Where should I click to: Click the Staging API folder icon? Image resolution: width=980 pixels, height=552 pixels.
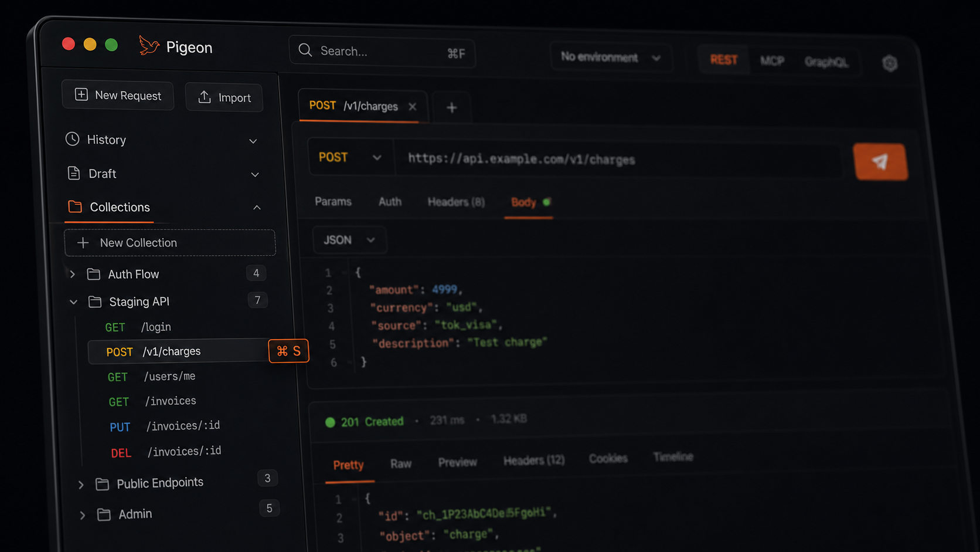click(94, 302)
